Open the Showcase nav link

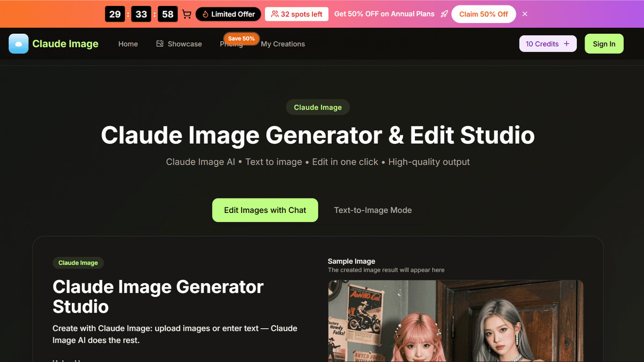(179, 44)
